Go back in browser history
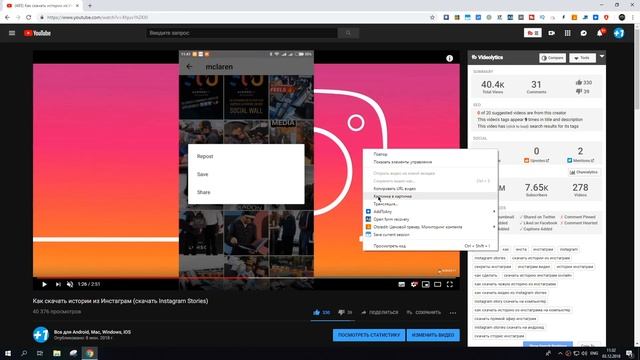 (7, 18)
